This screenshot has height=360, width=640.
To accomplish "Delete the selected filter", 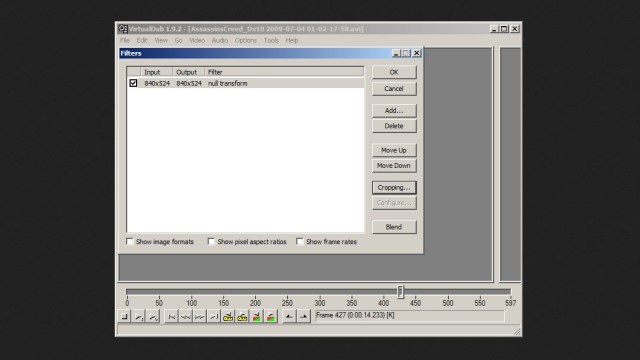I will coord(394,126).
